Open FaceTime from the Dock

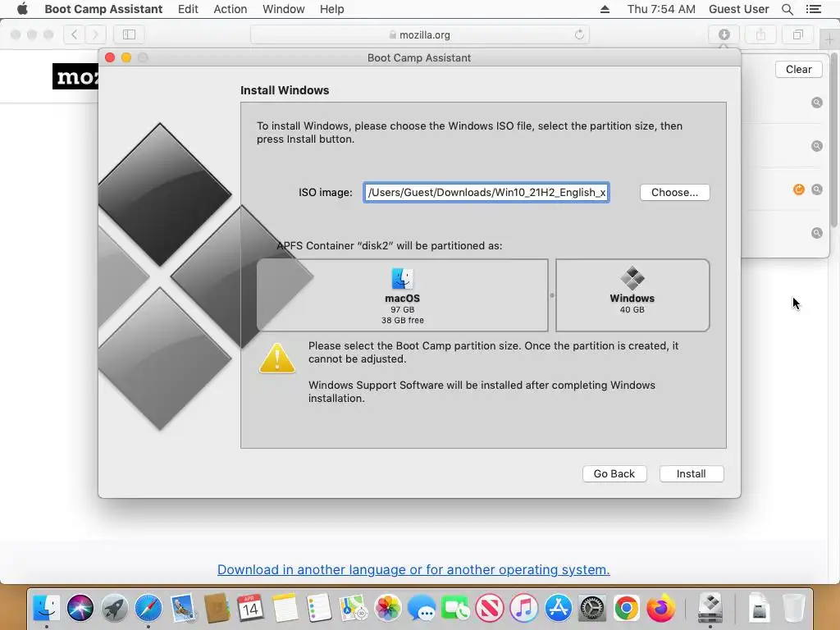click(x=455, y=608)
